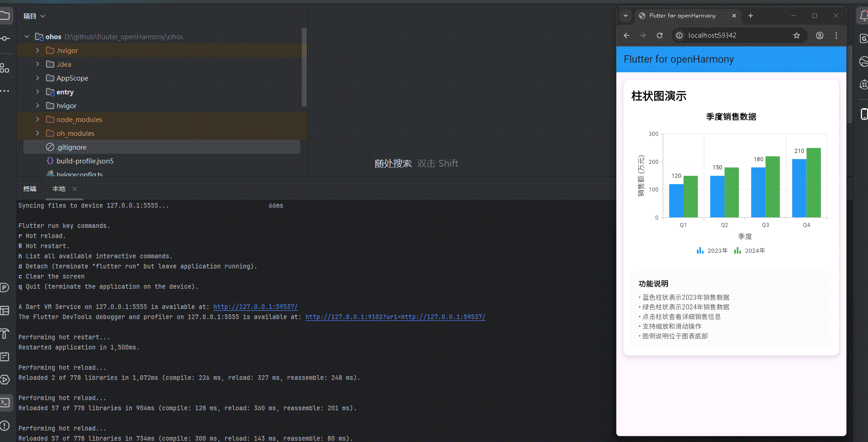Viewport: 868px width, 442px height.
Task: Open the Project tool window folder icon
Action: point(5,16)
